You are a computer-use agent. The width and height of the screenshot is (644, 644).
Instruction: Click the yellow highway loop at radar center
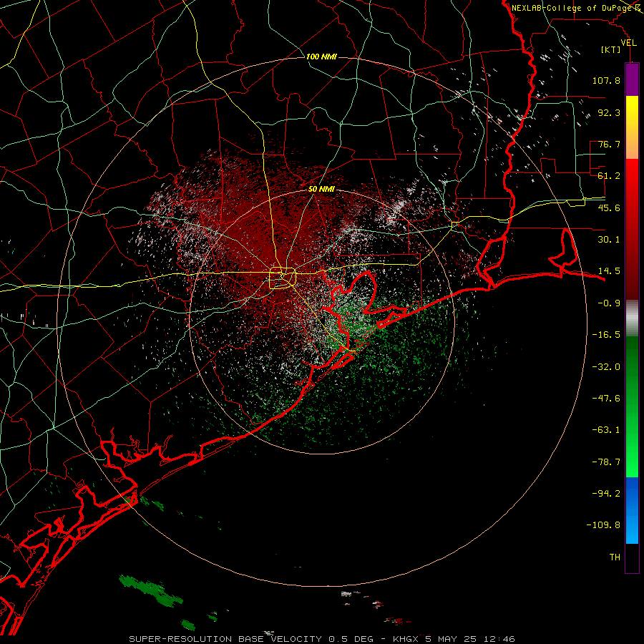point(283,278)
